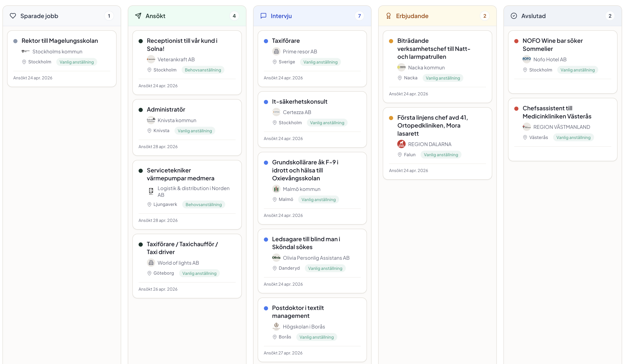Select the Sparade jobb column header
This screenshot has width=630, height=364.
pyautogui.click(x=62, y=16)
